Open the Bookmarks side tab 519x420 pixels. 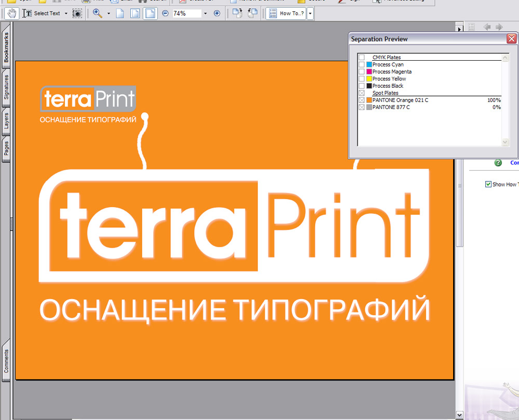click(x=6, y=47)
